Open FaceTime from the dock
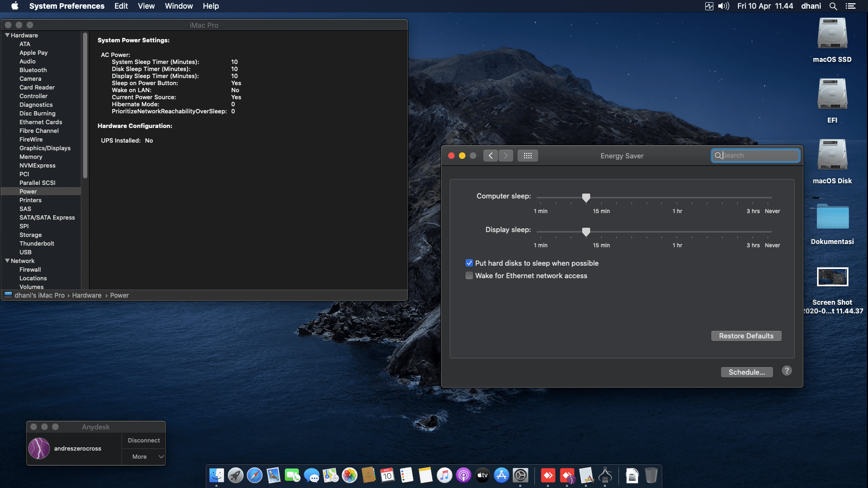The height and width of the screenshot is (488, 868). click(292, 476)
